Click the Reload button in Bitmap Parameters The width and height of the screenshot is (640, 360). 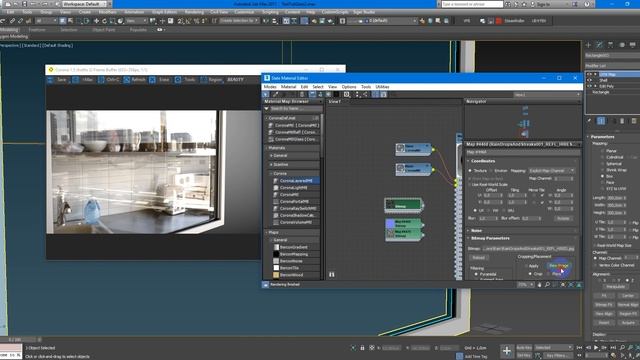479,258
